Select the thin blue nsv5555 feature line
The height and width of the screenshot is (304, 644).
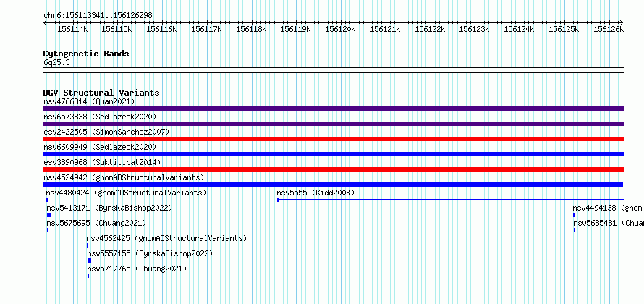click(451, 200)
